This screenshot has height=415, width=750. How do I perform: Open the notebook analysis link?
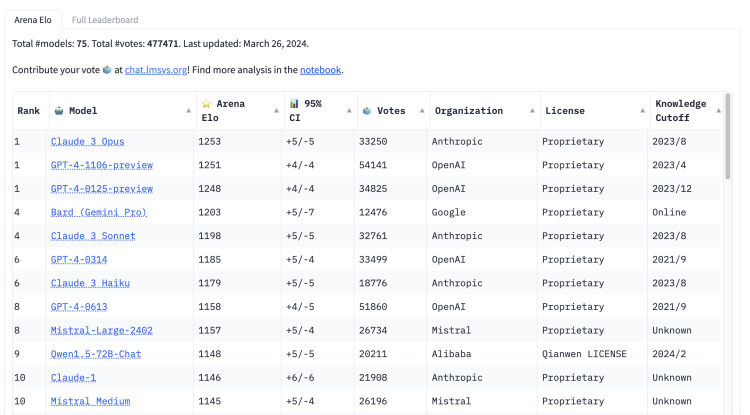coord(320,70)
